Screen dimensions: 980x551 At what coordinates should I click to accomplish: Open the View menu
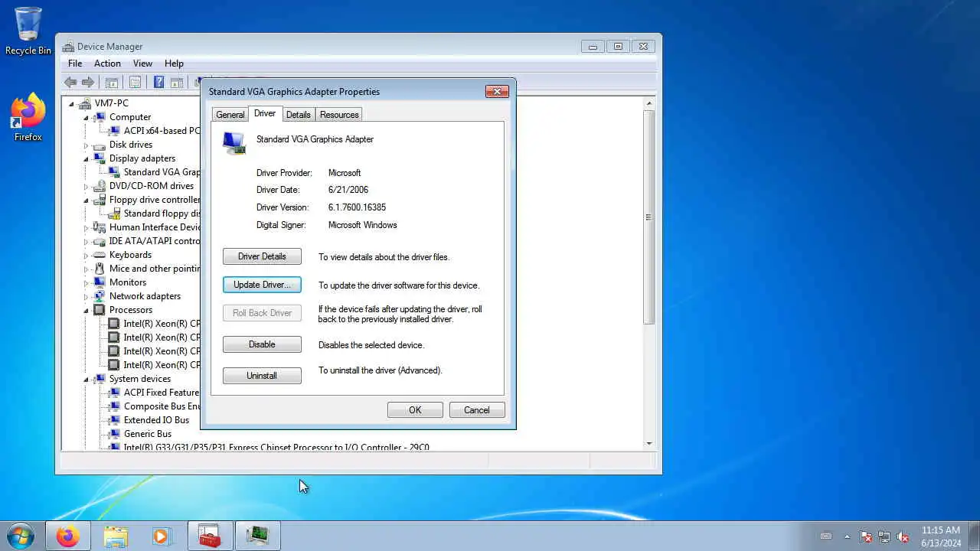pyautogui.click(x=142, y=64)
